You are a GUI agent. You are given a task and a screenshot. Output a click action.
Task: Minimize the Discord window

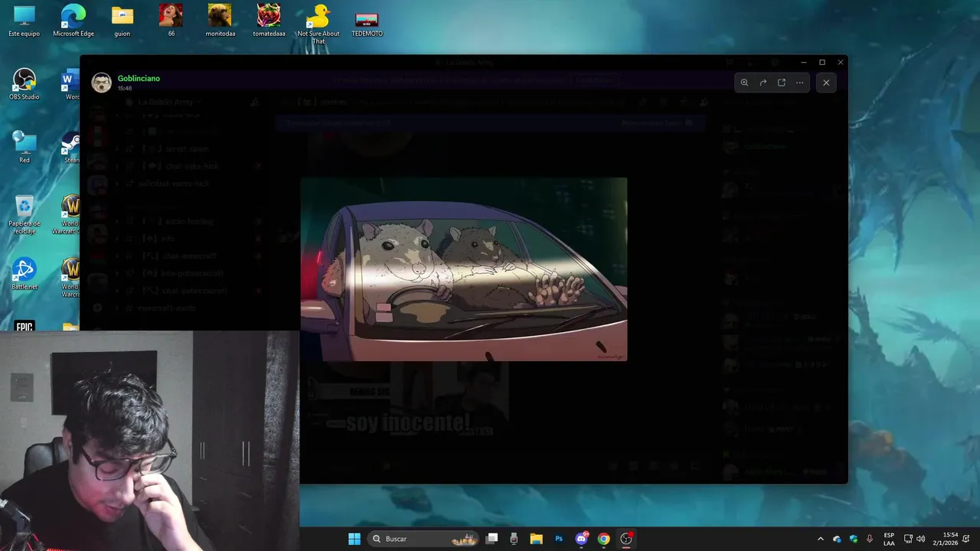(803, 62)
